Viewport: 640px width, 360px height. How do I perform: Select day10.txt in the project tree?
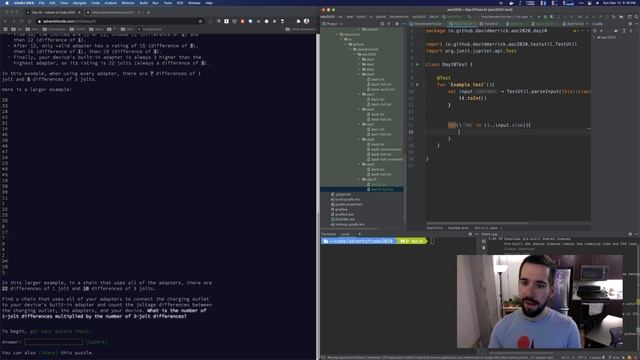coord(376,184)
